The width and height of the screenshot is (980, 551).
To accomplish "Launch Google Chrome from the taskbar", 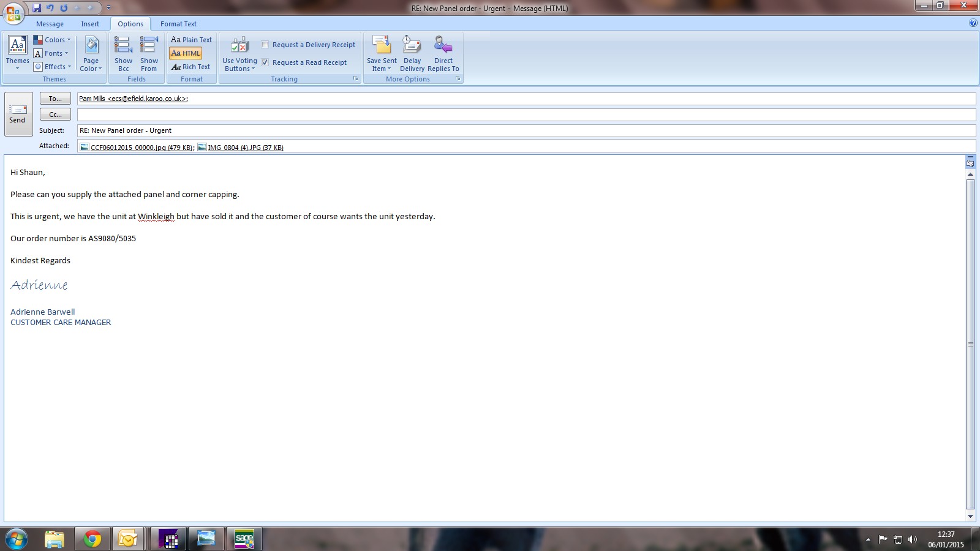I will (92, 539).
